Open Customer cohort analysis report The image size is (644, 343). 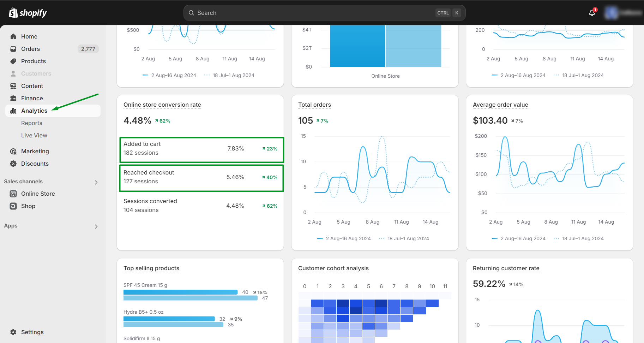(x=333, y=268)
